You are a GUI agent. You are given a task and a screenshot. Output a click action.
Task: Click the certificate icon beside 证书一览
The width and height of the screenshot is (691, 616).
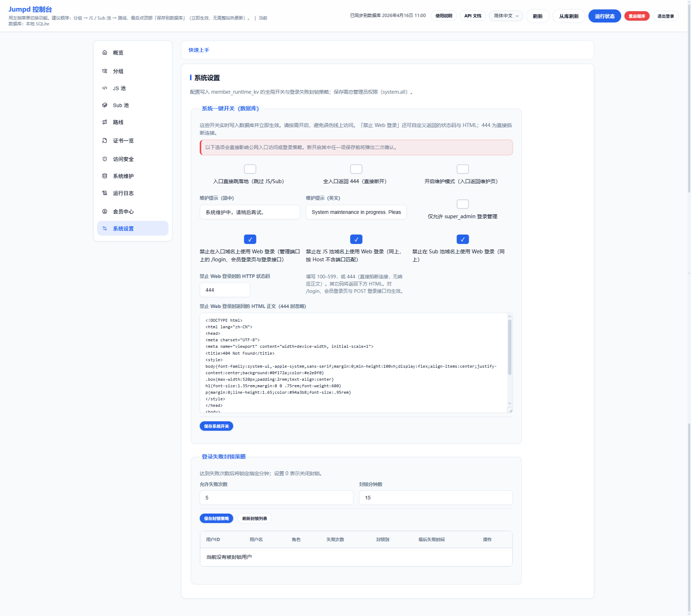pyautogui.click(x=105, y=140)
